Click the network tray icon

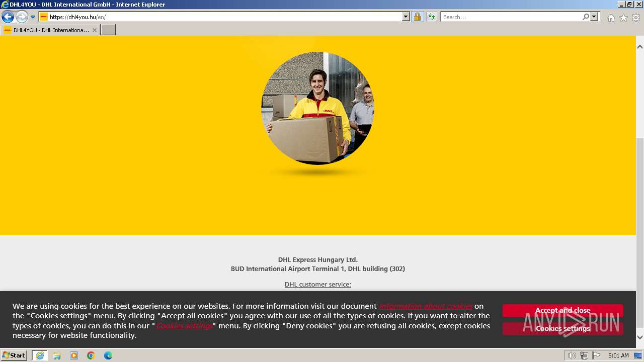click(584, 355)
